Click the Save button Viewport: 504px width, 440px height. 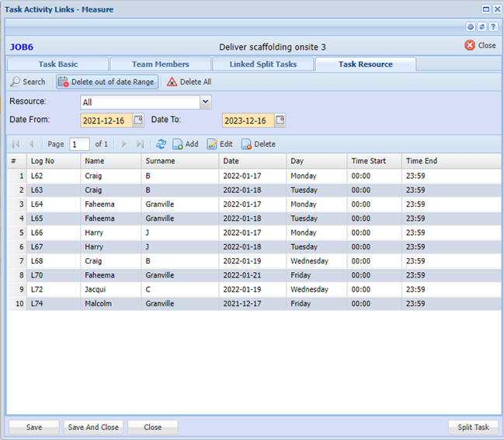coord(34,427)
